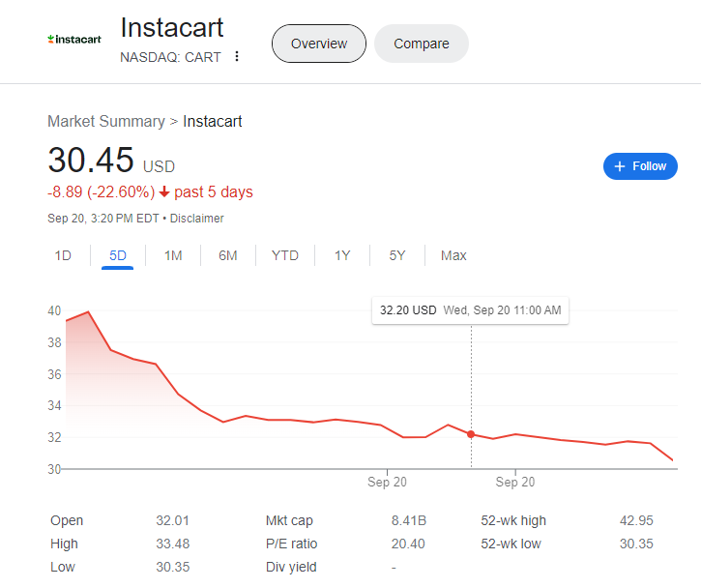Show the 1Y chart range
This screenshot has height=588, width=701.
pyautogui.click(x=342, y=255)
